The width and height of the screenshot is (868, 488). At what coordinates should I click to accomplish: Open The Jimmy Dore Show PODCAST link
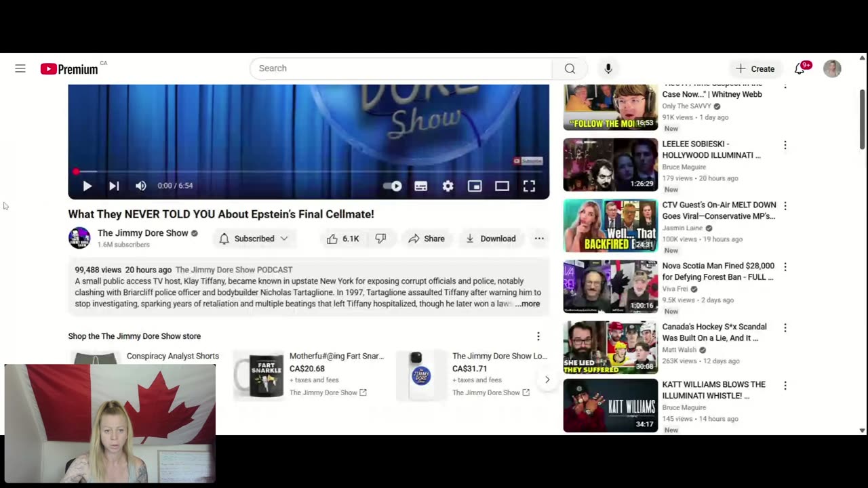[234, 270]
